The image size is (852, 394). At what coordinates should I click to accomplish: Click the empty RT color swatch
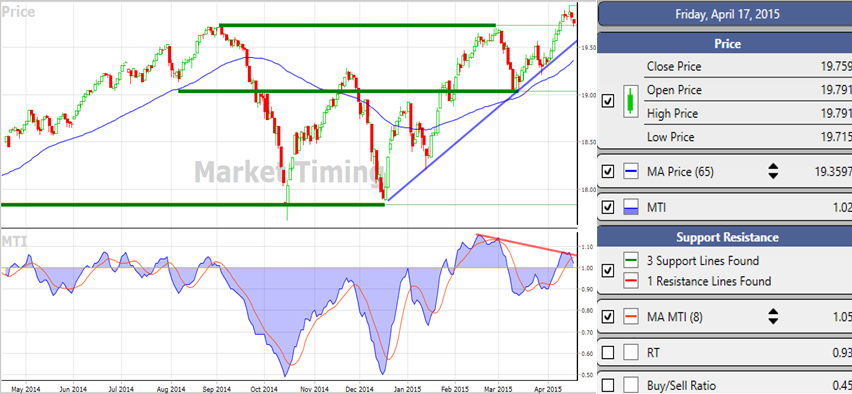click(x=631, y=353)
